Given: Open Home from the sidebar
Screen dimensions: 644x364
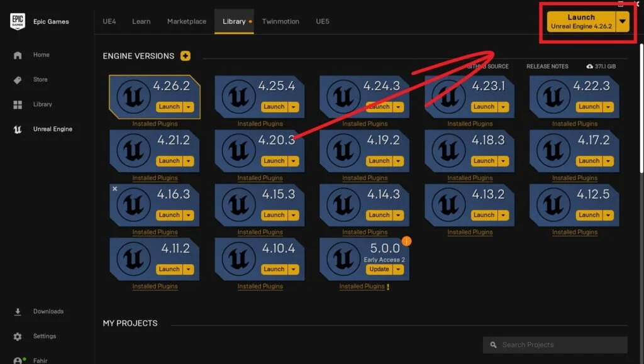Looking at the screenshot, I should (41, 55).
